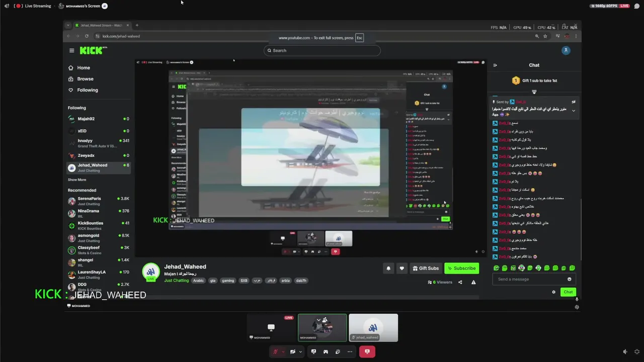Select MOHAMMED live screen share tile
The image size is (644, 362).
[x=271, y=328]
